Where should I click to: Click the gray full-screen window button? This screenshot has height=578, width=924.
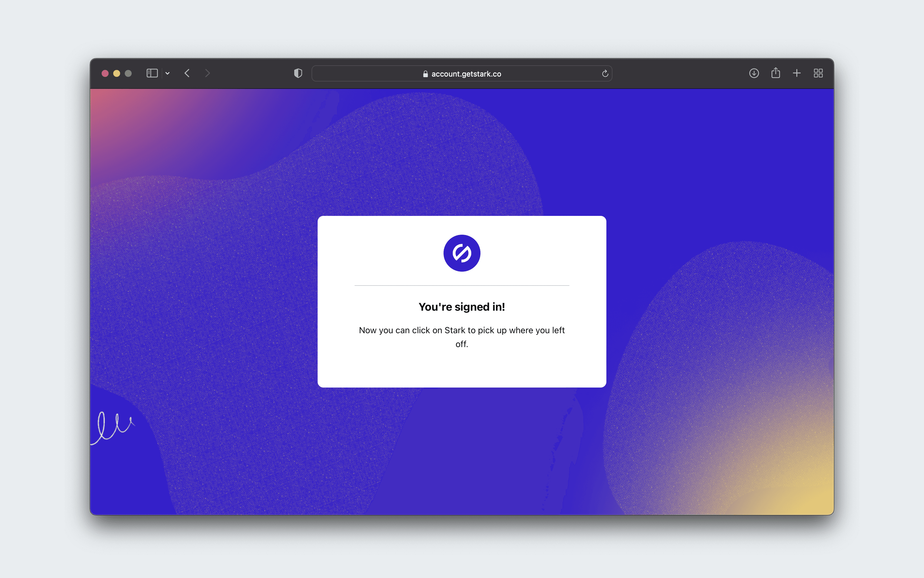tap(128, 73)
